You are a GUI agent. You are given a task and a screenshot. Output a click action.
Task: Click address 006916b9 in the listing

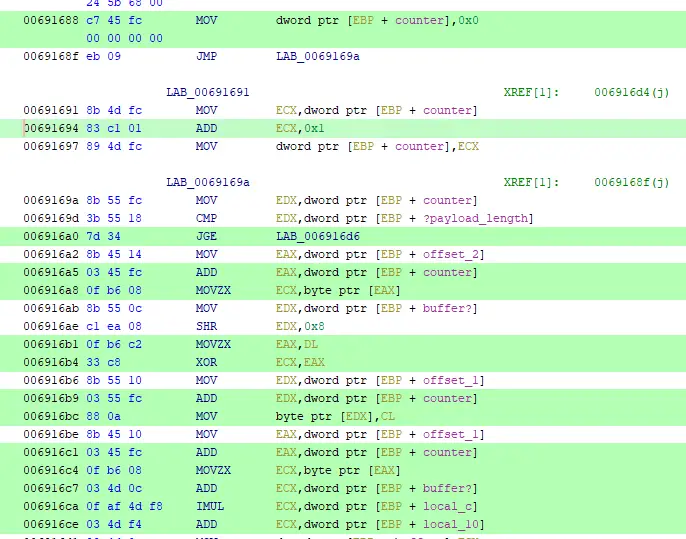51,398
